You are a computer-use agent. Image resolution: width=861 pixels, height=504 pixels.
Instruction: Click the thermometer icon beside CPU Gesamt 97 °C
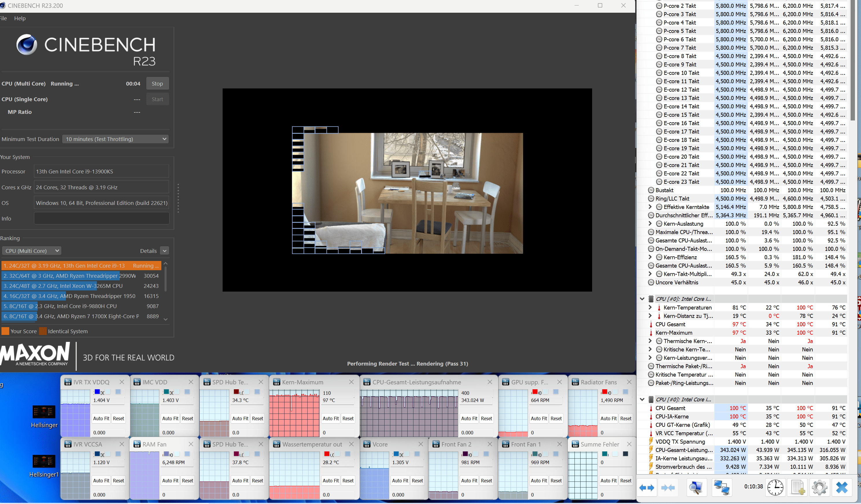651,324
